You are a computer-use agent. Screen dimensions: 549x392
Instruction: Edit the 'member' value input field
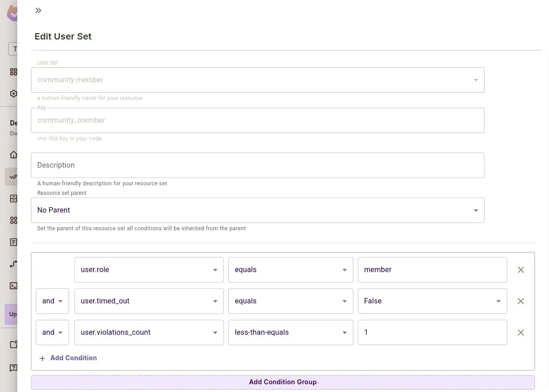click(x=432, y=270)
